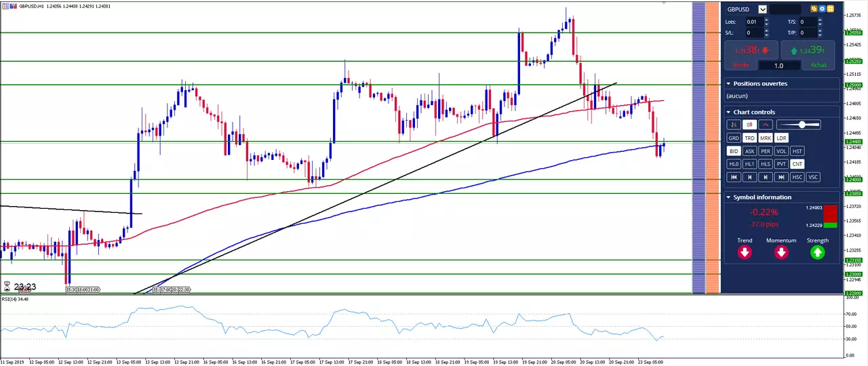Viewport: 868px width, 366px height.
Task: Click the HSC button
Action: (797, 177)
